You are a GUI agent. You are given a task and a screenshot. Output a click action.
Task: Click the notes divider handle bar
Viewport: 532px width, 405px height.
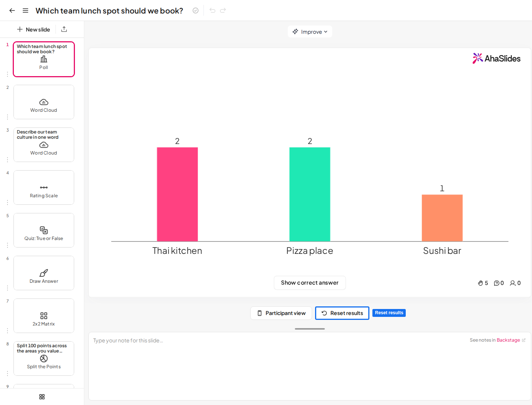click(x=310, y=329)
